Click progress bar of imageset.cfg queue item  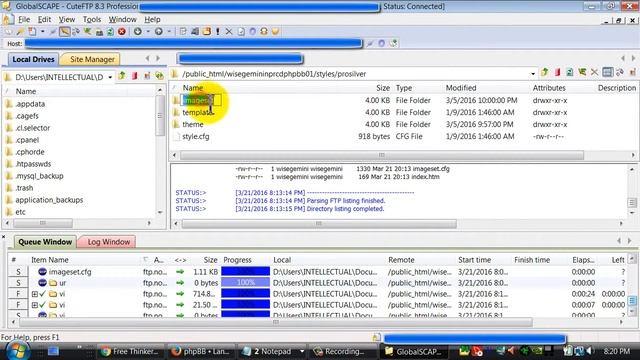[246, 271]
